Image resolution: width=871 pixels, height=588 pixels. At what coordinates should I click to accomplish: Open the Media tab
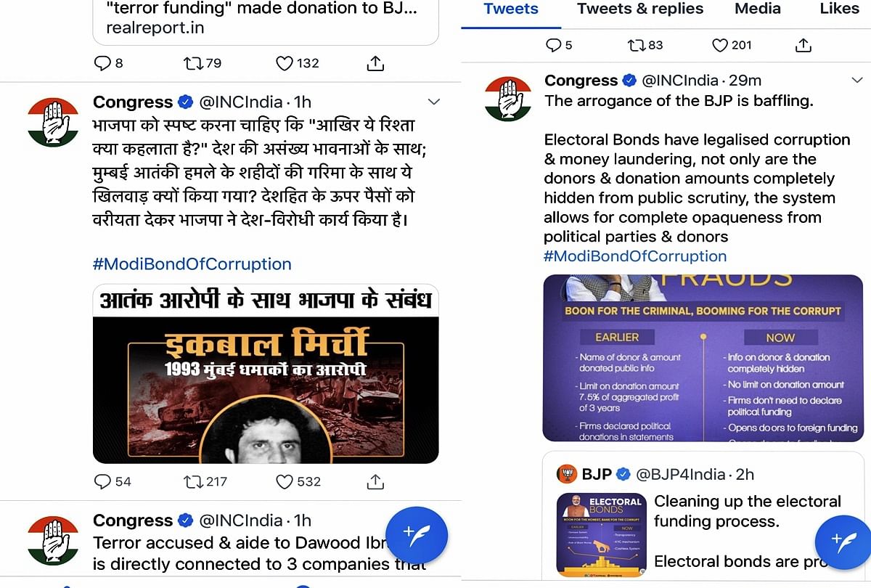pos(758,9)
